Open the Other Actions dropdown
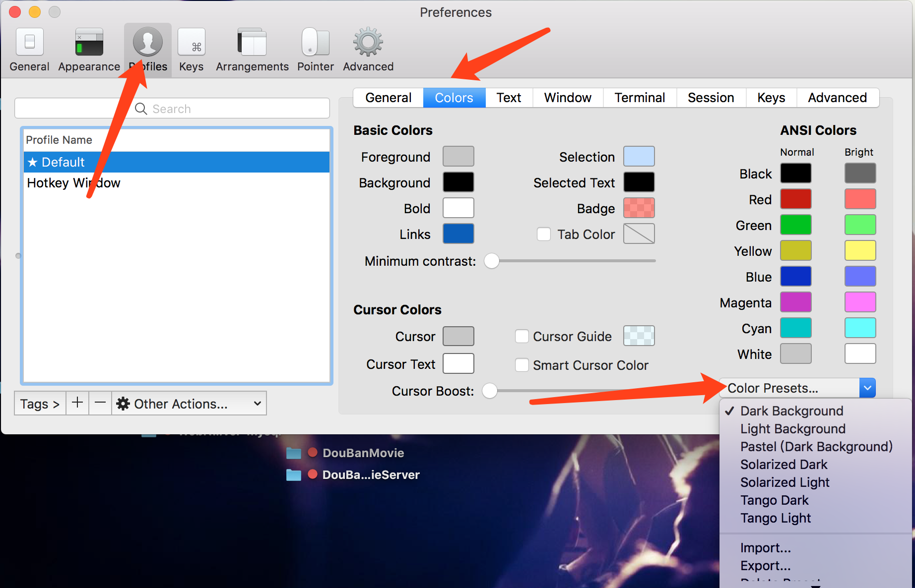 point(189,404)
